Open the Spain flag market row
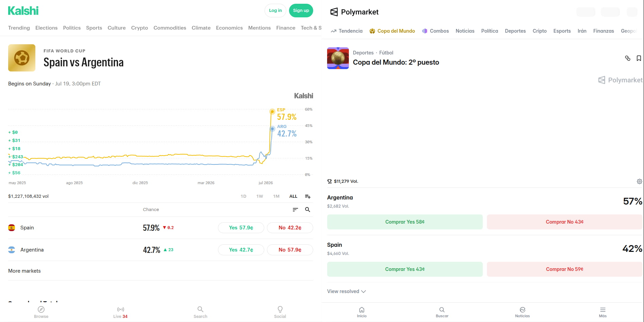 [x=160, y=228]
